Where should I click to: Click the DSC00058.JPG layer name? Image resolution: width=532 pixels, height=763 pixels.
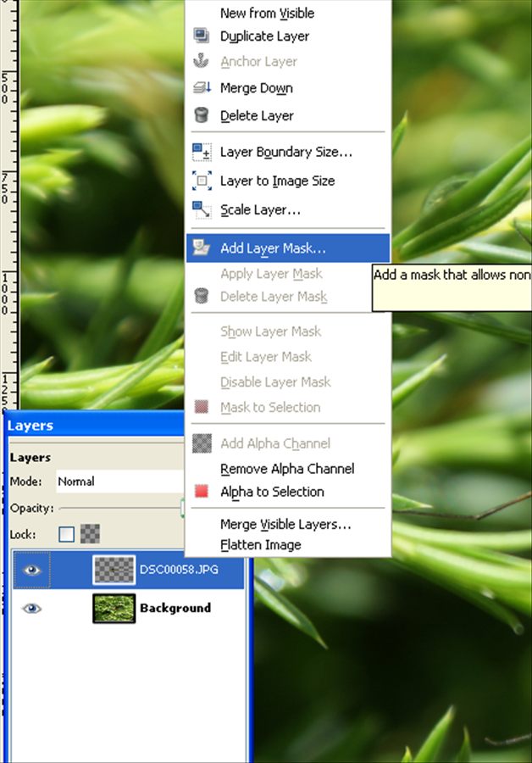click(x=179, y=570)
